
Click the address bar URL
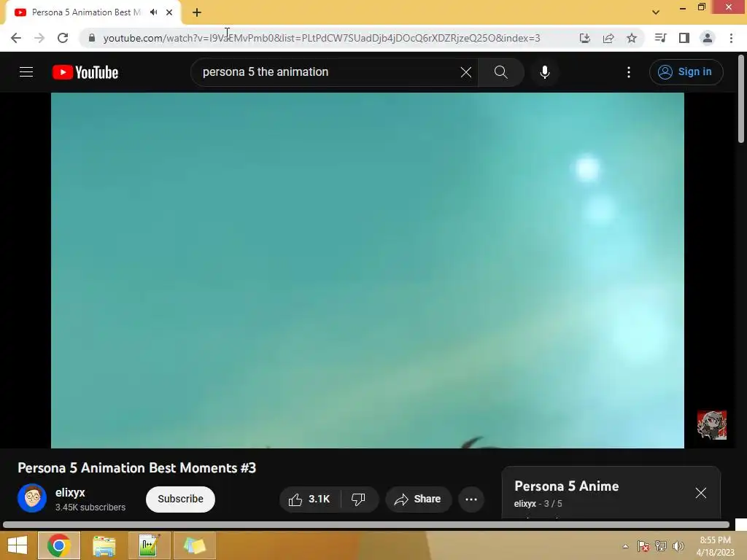(x=322, y=38)
